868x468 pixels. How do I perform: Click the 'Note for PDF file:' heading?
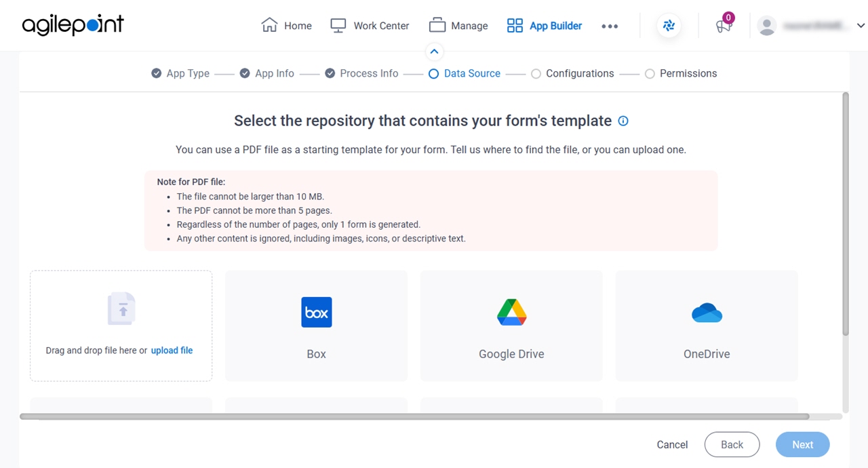[x=191, y=182]
